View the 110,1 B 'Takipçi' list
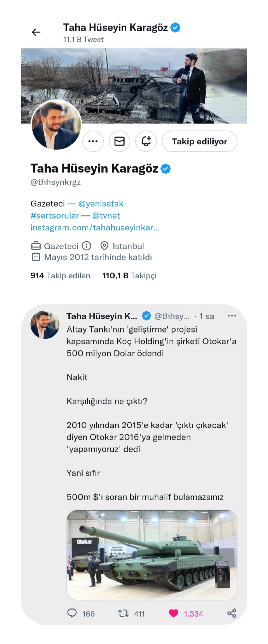The height and width of the screenshot is (644, 268). coord(129,275)
